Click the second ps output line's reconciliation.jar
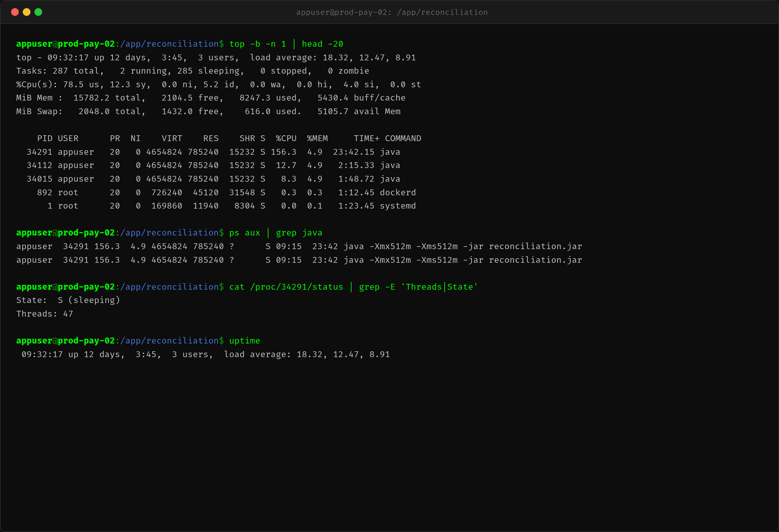The width and height of the screenshot is (779, 532). tap(535, 260)
